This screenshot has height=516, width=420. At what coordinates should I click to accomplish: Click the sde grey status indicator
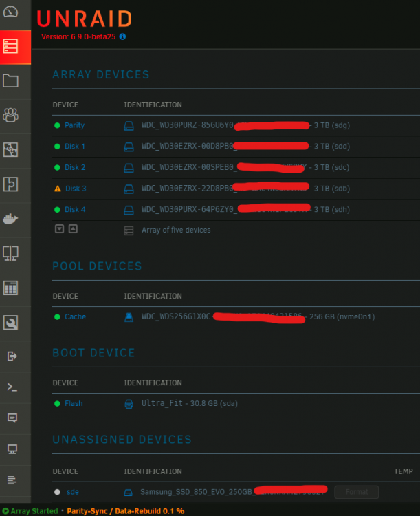[x=57, y=492]
